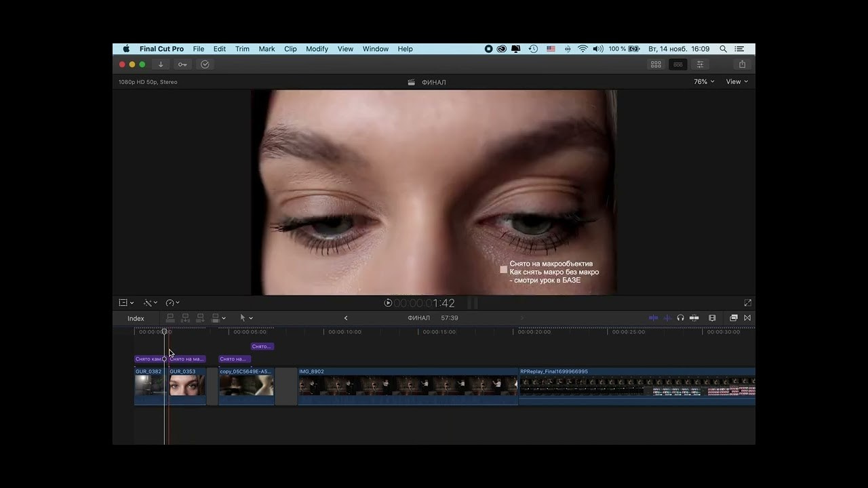Screen dimensions: 868x488
Task: Open the Transitions browser icon
Action: (747, 318)
